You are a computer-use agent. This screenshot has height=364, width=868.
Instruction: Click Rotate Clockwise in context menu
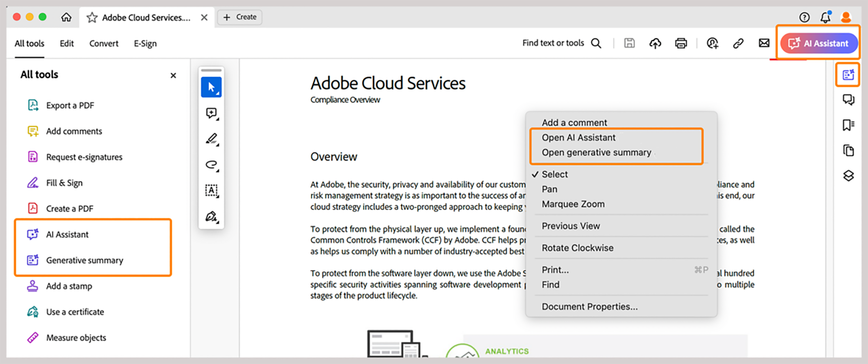(577, 248)
